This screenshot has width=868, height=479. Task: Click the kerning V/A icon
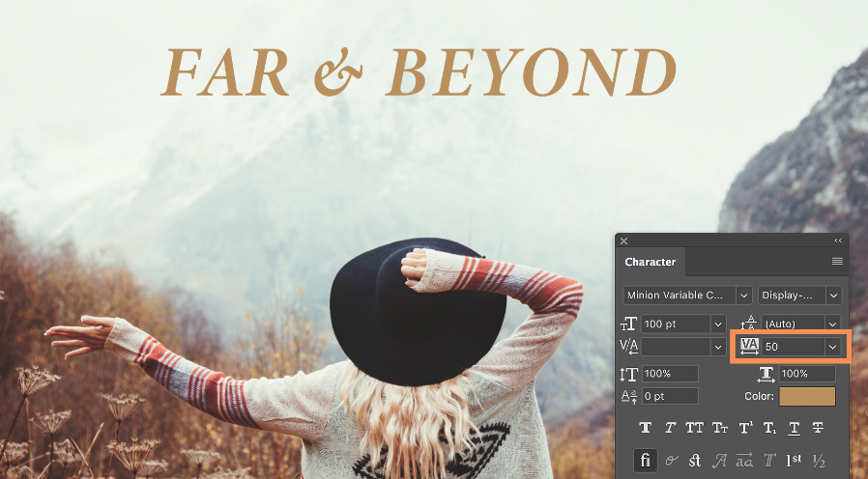[629, 347]
